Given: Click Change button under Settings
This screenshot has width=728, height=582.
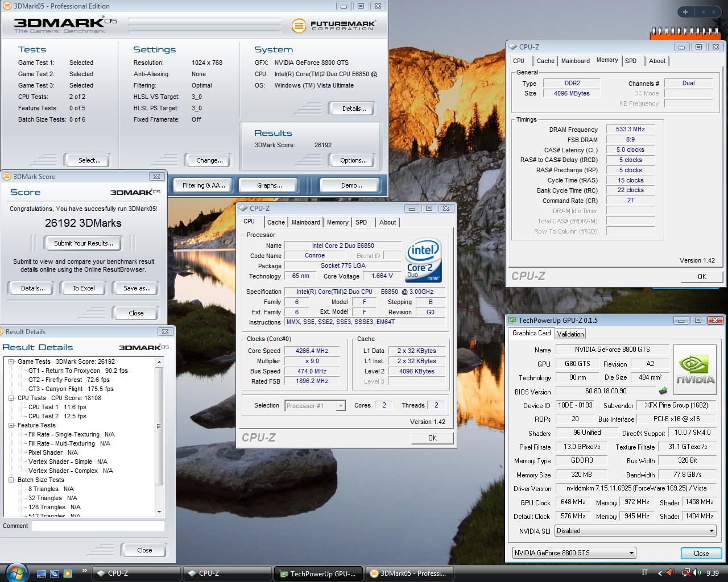Looking at the screenshot, I should point(209,160).
